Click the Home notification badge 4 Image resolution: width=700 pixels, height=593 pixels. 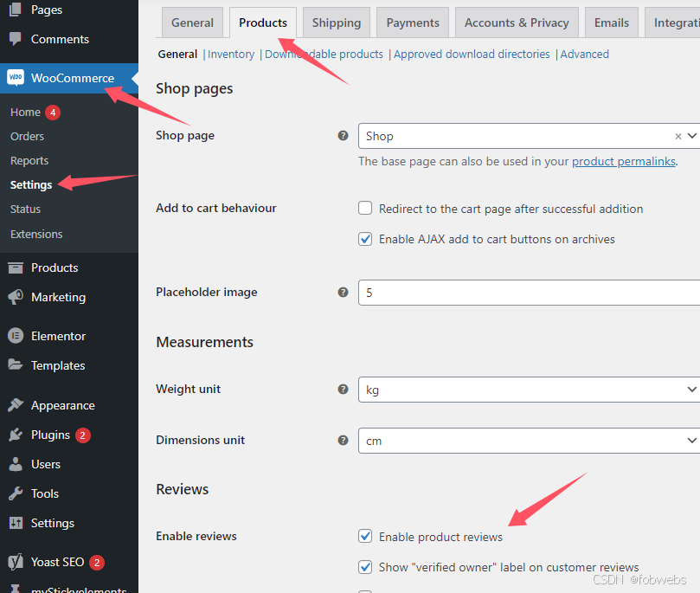point(53,112)
